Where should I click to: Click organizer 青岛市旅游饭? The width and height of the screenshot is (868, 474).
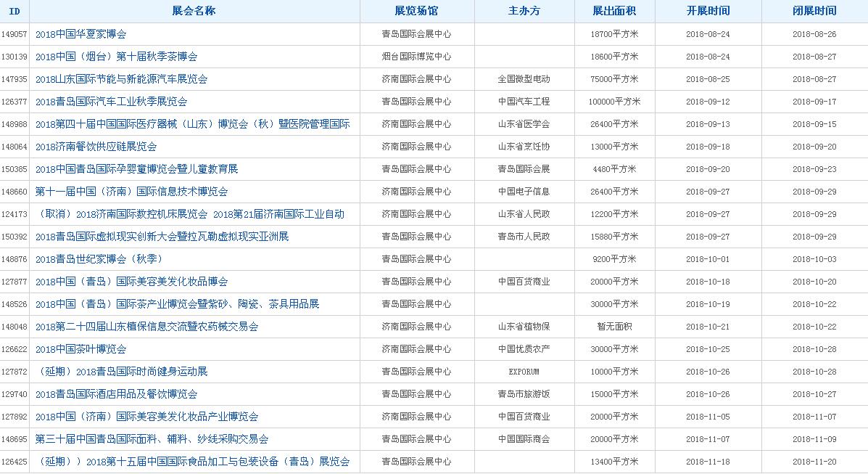524,394
